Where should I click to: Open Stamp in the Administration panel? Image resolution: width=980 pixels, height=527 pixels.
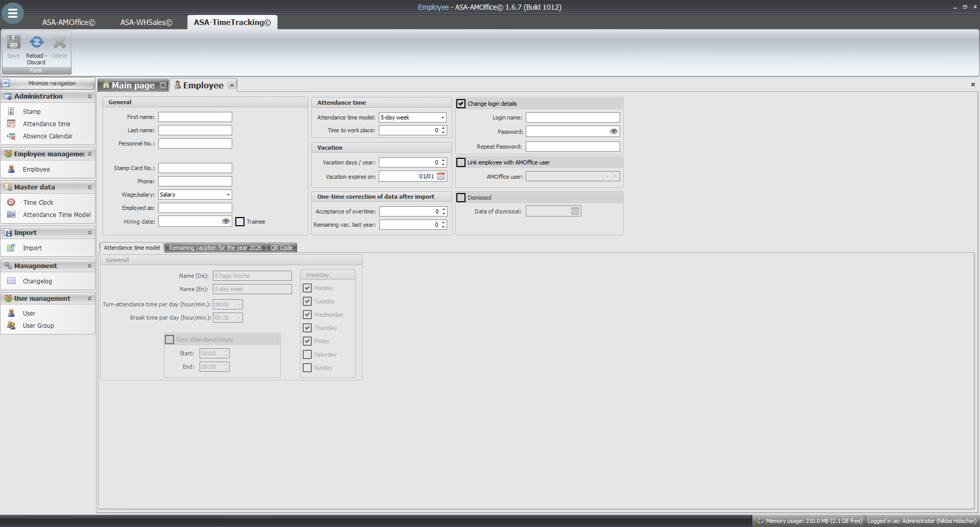[32, 111]
